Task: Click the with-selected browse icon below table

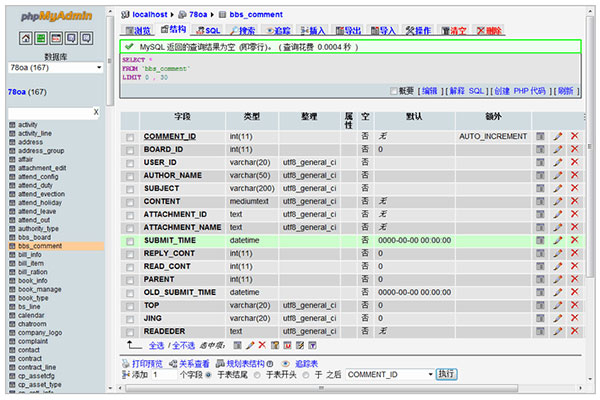Action: point(237,346)
